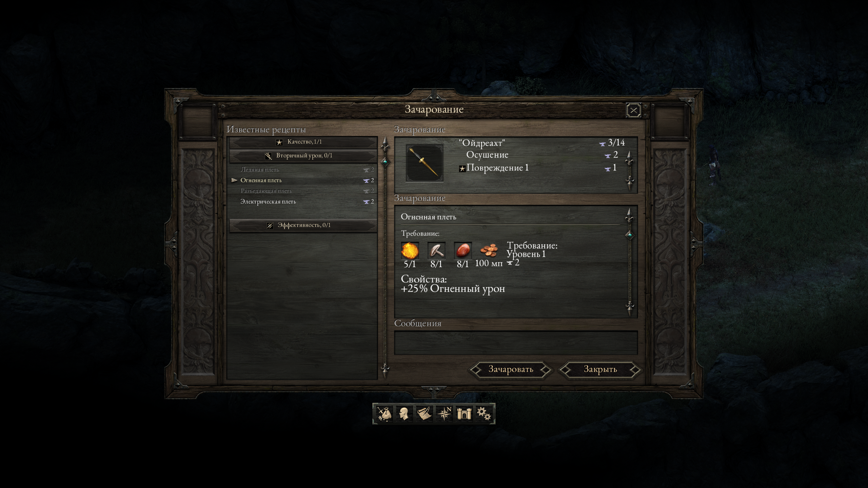Click the mushroom ingredient icon
Viewport: 868px width, 488px height.
tap(436, 251)
